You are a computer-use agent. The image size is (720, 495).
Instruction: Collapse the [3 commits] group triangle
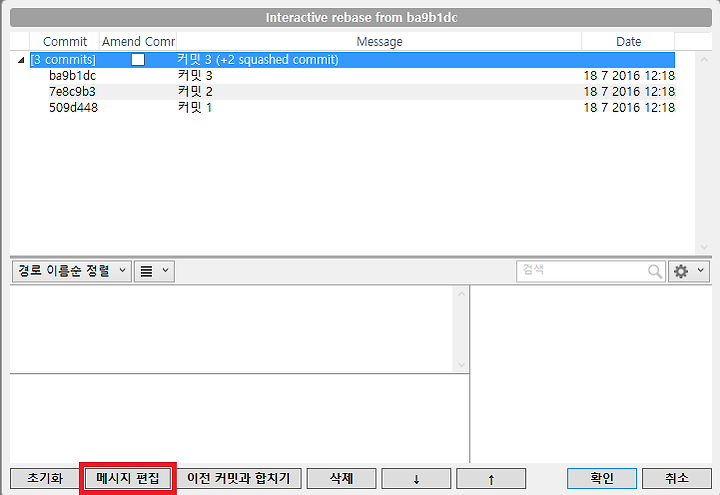21,60
